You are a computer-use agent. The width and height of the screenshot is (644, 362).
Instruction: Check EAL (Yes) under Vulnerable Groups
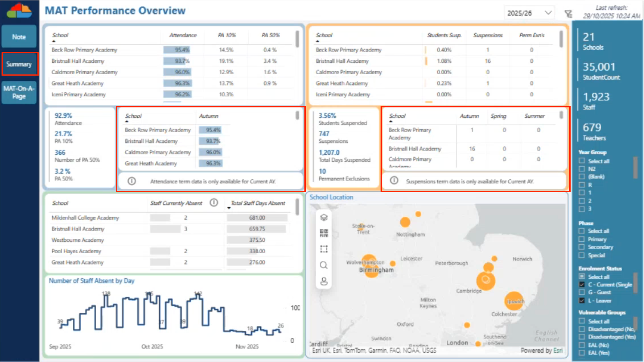[x=583, y=353]
